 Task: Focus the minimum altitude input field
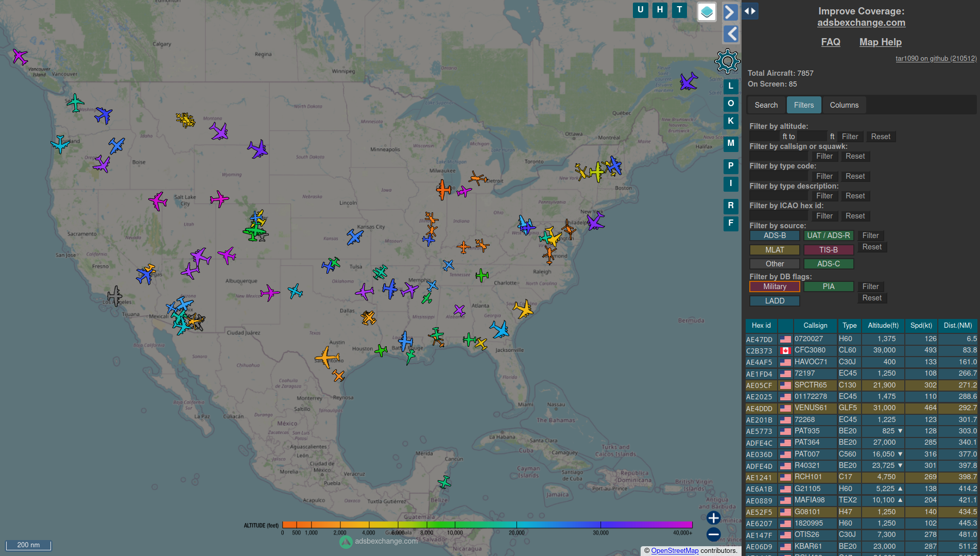(x=765, y=137)
